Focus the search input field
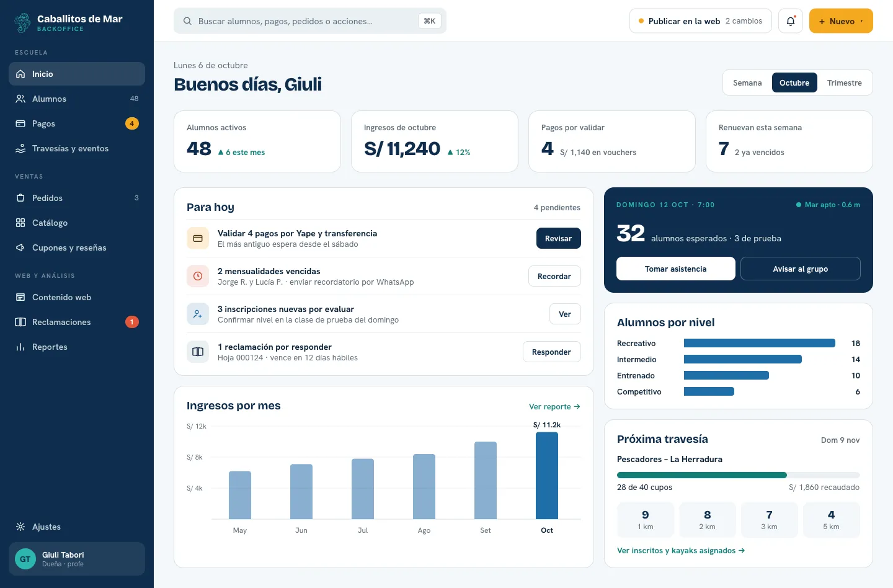This screenshot has height=588, width=893. click(x=310, y=21)
